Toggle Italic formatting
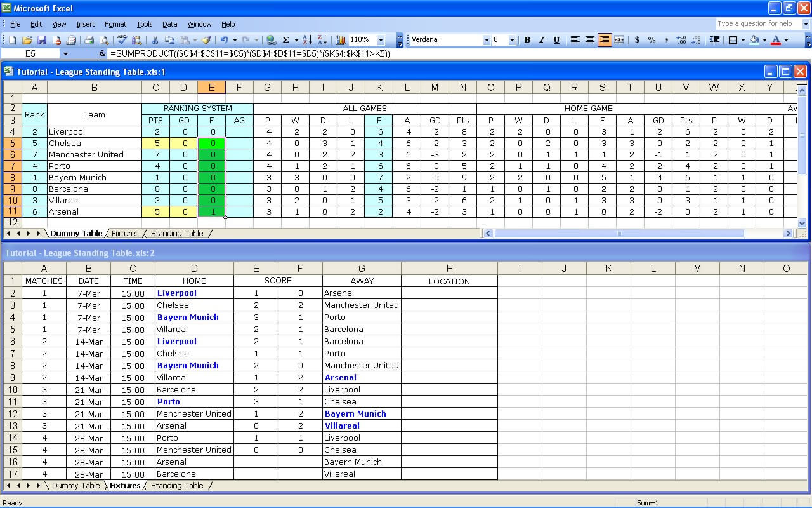This screenshot has height=508, width=812. [x=542, y=40]
